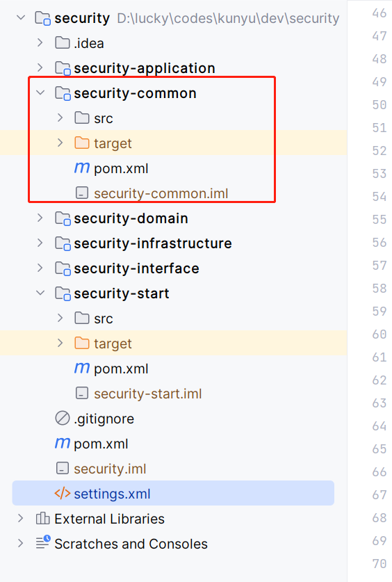Image resolution: width=392 pixels, height=582 pixels.
Task: Click the Scratches and Consoles icon
Action: tap(43, 542)
